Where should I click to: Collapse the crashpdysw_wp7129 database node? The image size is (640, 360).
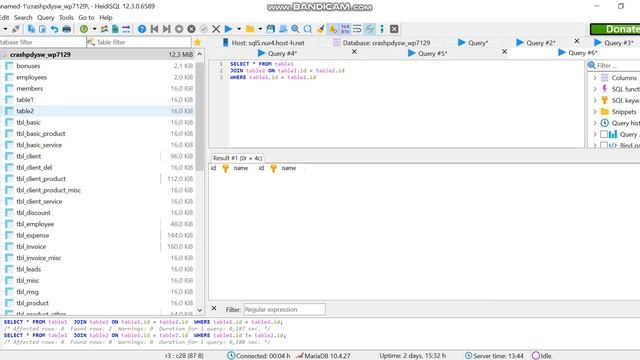[4, 54]
